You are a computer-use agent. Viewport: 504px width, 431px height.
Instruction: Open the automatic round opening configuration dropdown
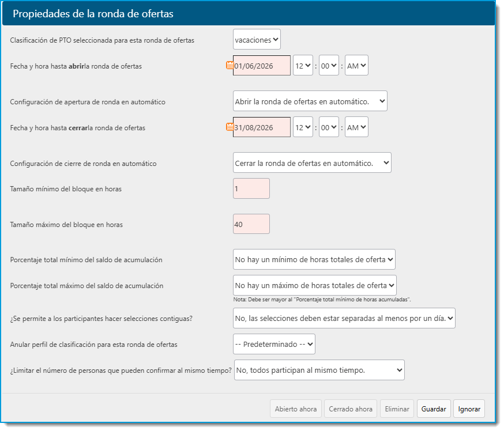(310, 101)
